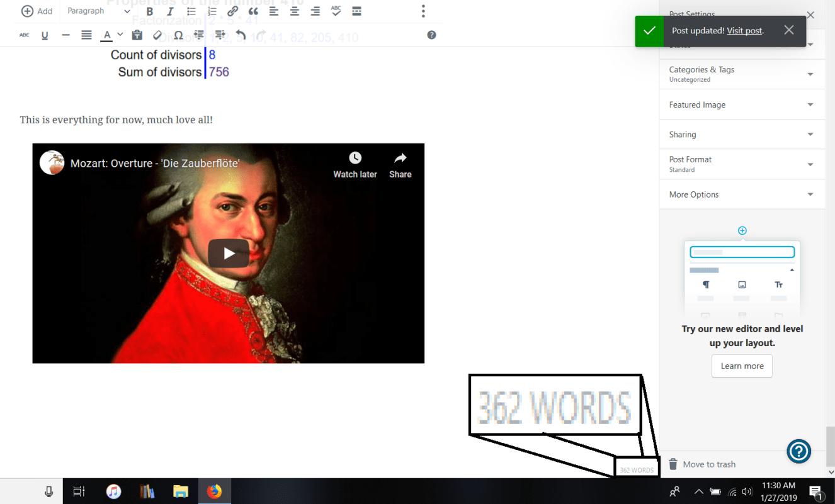The width and height of the screenshot is (835, 504).
Task: Toggle the numbered list
Action: 212,11
